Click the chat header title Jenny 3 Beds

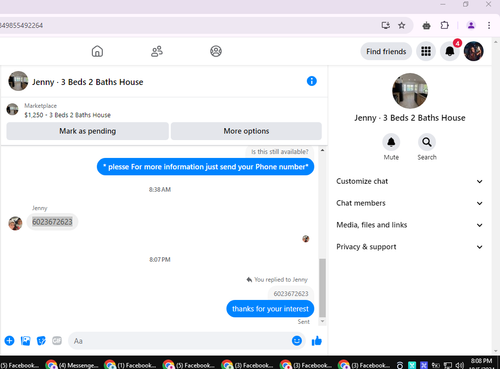88,82
